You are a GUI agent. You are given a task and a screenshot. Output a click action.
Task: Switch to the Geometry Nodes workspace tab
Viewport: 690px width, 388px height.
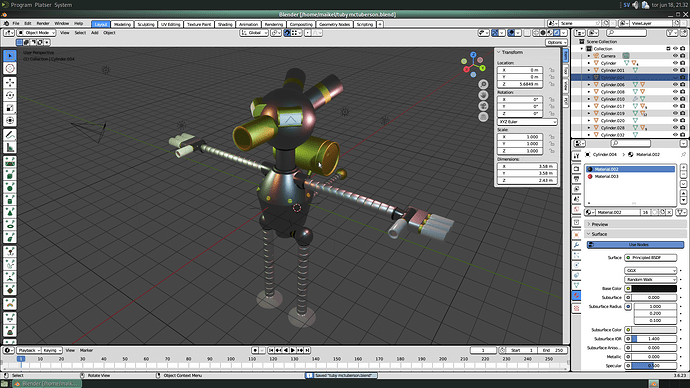334,24
